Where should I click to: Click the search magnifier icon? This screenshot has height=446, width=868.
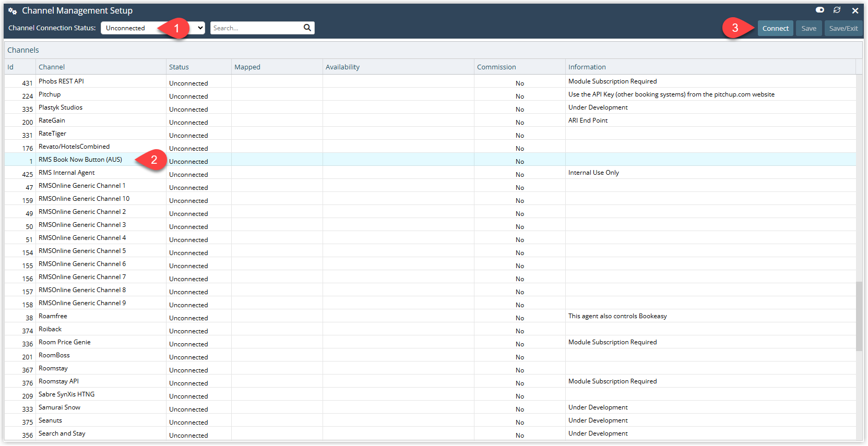307,28
